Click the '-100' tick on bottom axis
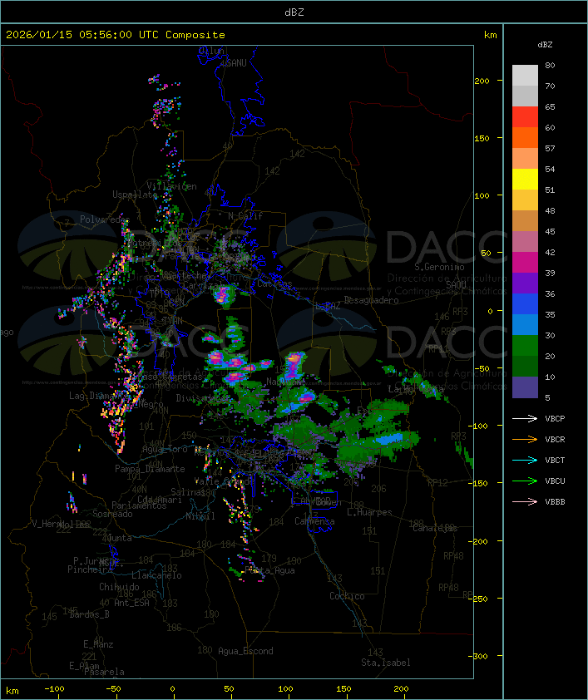 point(54,689)
